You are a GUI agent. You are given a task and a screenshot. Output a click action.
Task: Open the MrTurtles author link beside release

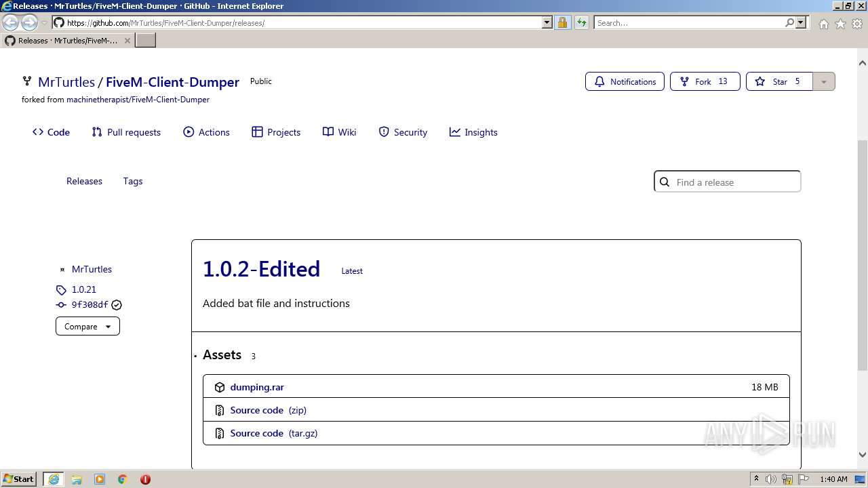tap(92, 269)
